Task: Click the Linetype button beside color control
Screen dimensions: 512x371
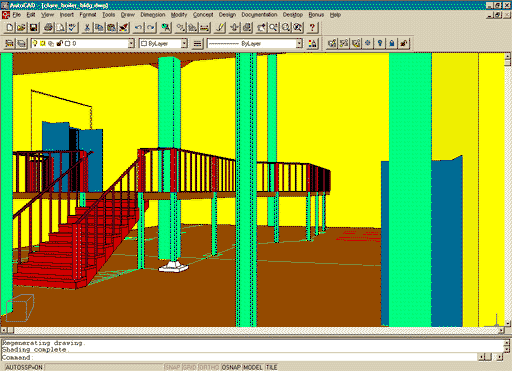Action: point(198,43)
